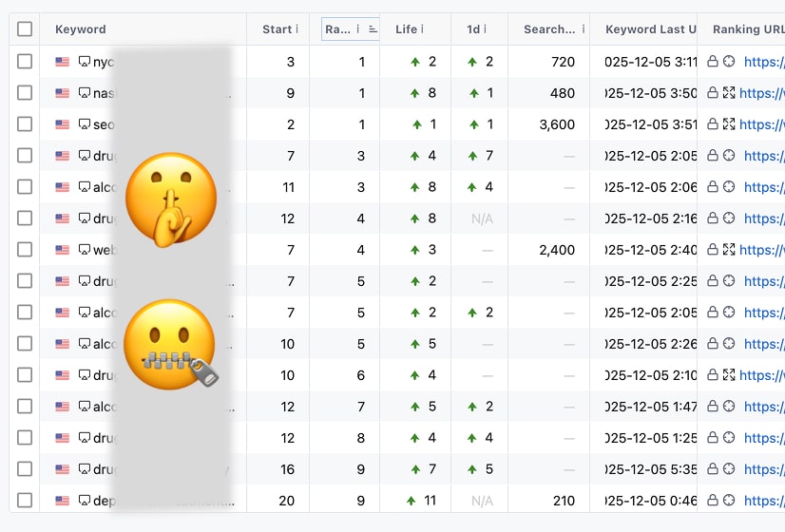
Task: Sort by Keyword Last Updated column header
Action: click(x=650, y=29)
